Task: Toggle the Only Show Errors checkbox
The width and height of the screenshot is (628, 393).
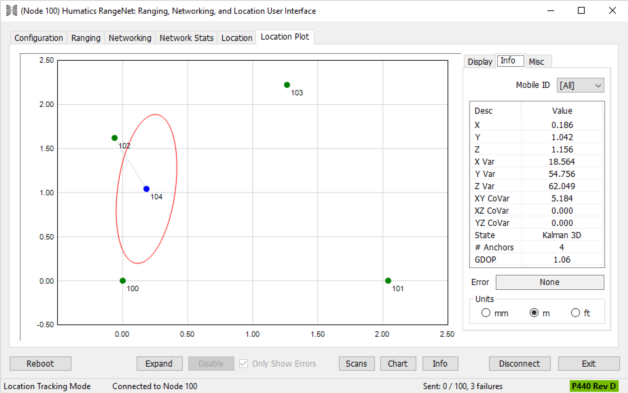Action: (244, 363)
